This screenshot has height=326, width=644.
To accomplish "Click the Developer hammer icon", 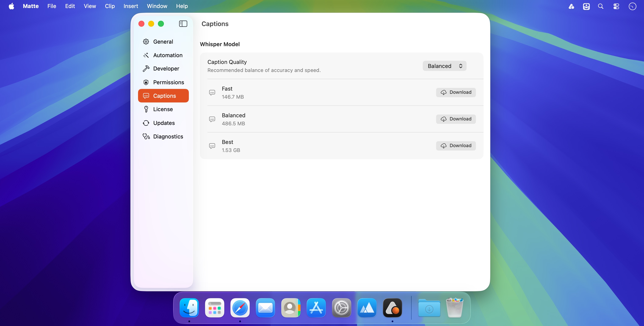I will (146, 69).
